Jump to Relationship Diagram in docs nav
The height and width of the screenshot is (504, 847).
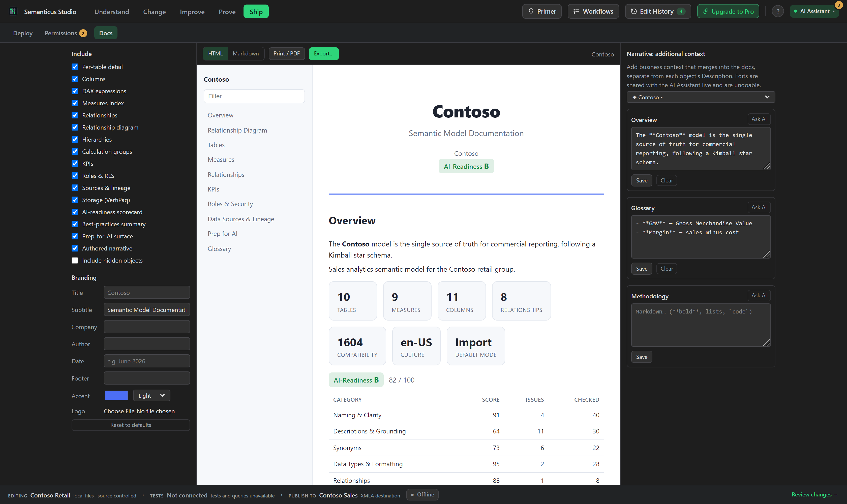pyautogui.click(x=237, y=131)
